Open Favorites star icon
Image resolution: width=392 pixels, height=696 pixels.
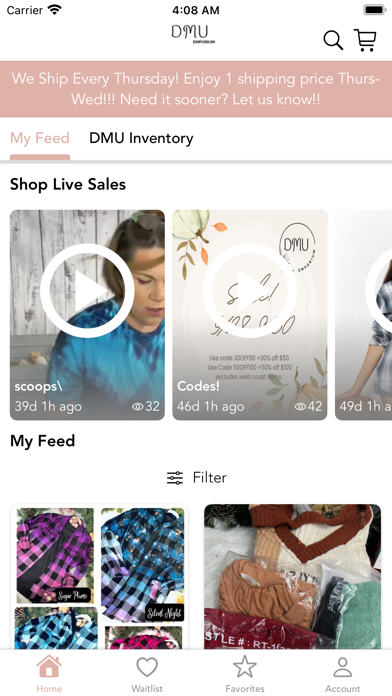(x=245, y=673)
